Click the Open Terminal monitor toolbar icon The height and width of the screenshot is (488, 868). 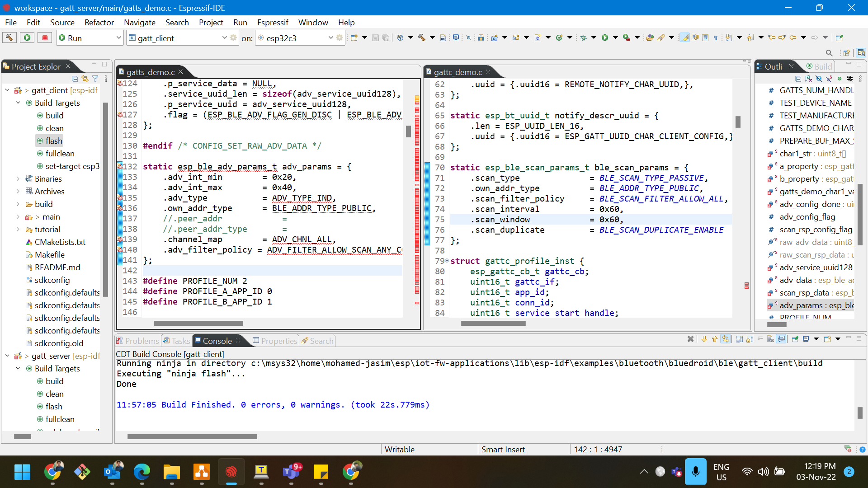tap(456, 38)
